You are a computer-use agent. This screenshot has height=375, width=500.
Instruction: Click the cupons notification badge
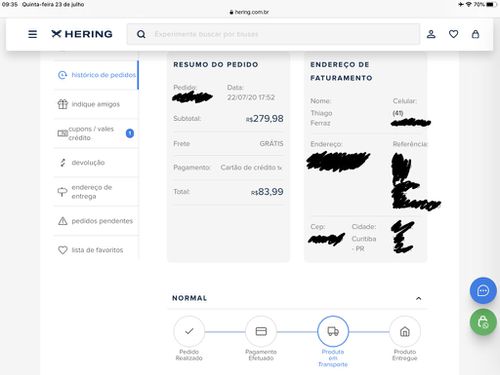coord(130,133)
